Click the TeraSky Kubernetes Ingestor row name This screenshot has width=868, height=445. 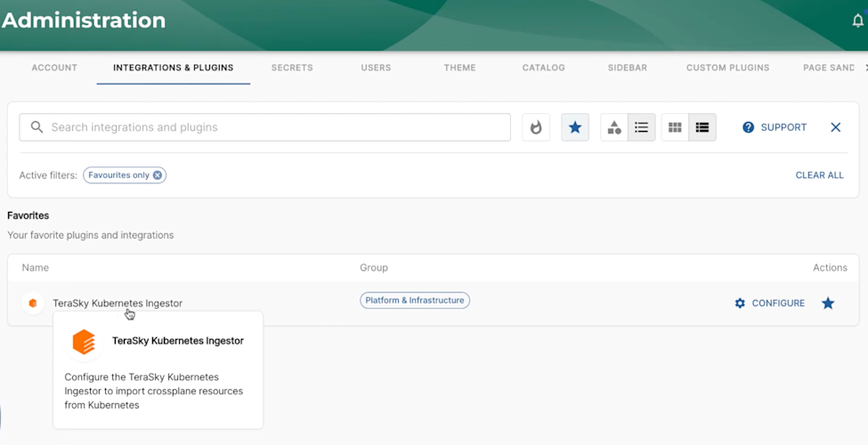pos(118,303)
